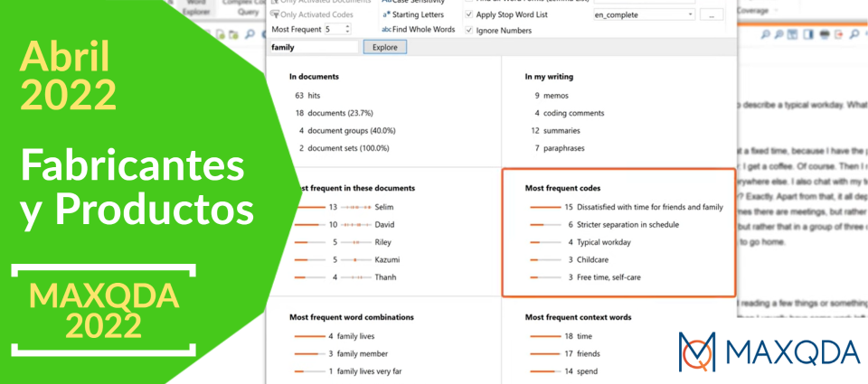Click the search field containing family
This screenshot has height=384, width=868.
314,48
